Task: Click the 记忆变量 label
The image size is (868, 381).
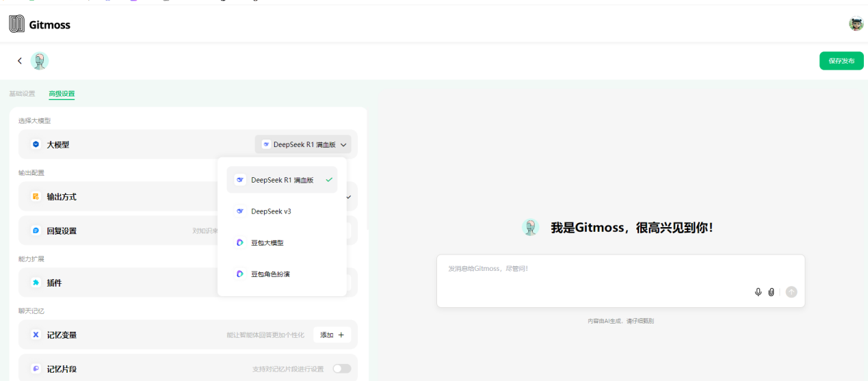Action: coord(62,334)
